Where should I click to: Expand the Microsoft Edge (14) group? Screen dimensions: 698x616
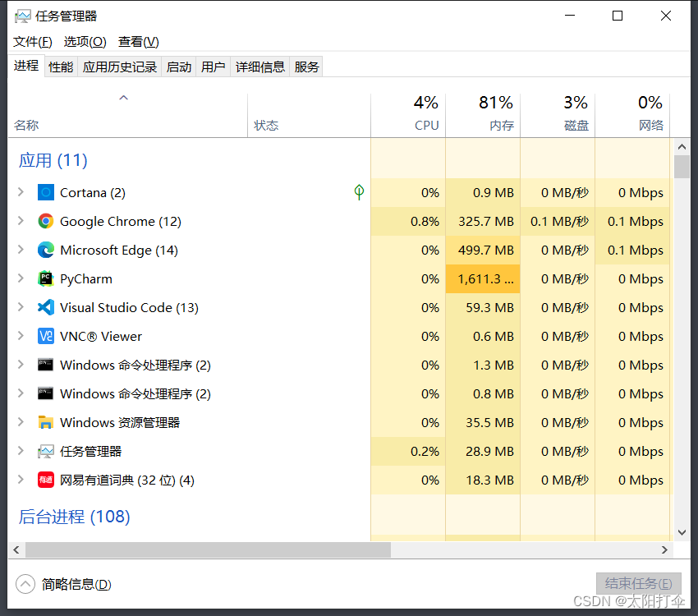tap(21, 250)
